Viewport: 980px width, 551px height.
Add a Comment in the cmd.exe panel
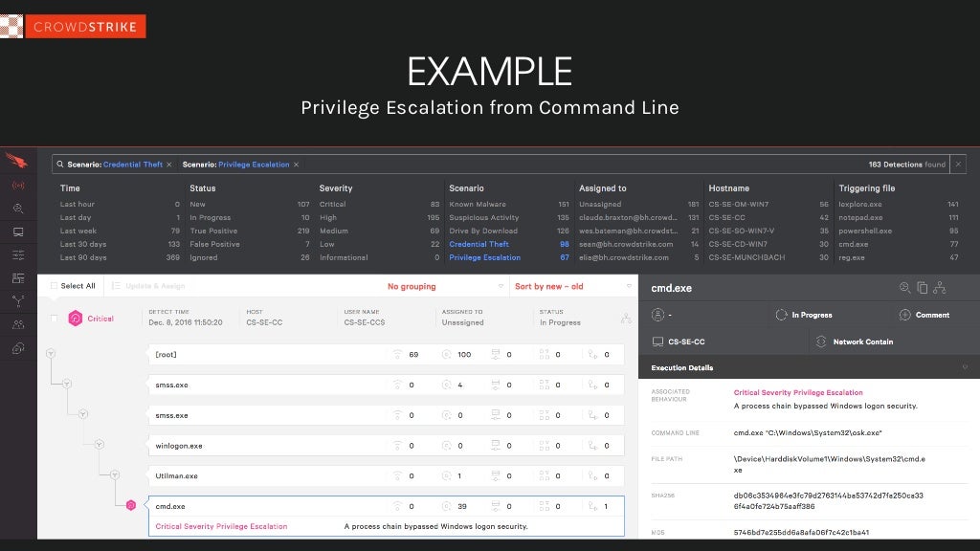click(x=924, y=315)
